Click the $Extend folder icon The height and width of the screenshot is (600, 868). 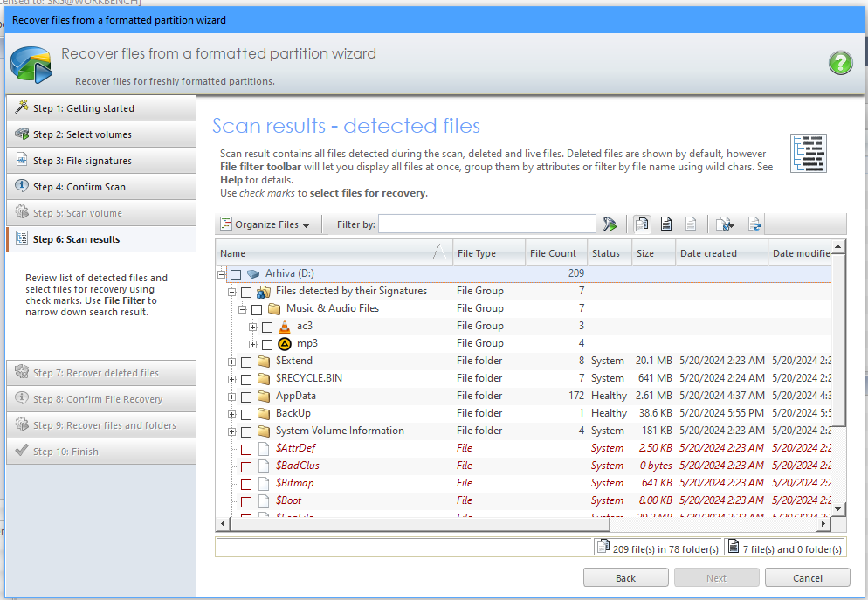[264, 361]
